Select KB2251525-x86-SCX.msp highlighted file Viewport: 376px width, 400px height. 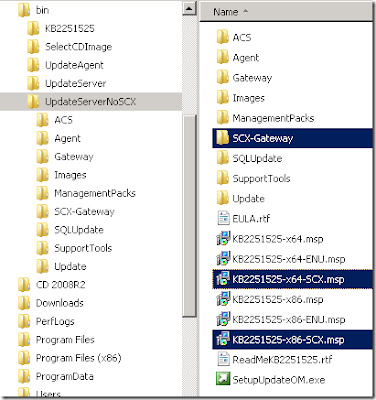(x=292, y=340)
